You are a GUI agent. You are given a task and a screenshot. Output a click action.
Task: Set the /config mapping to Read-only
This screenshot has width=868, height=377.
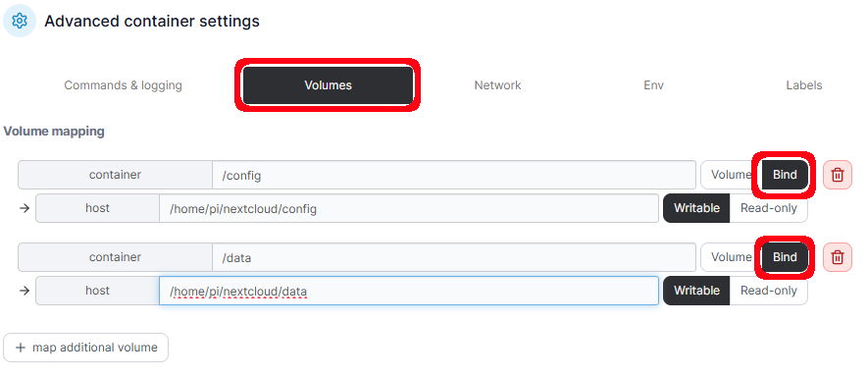[x=768, y=208]
